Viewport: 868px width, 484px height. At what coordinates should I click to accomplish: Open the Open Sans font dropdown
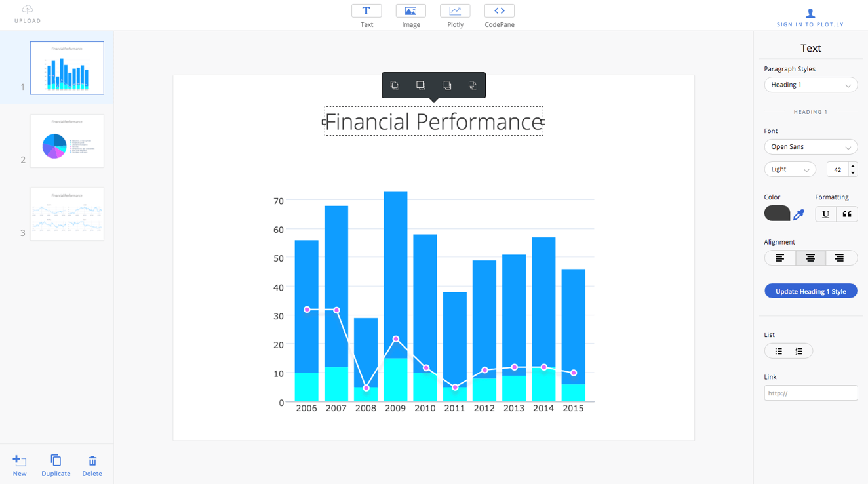pos(810,147)
